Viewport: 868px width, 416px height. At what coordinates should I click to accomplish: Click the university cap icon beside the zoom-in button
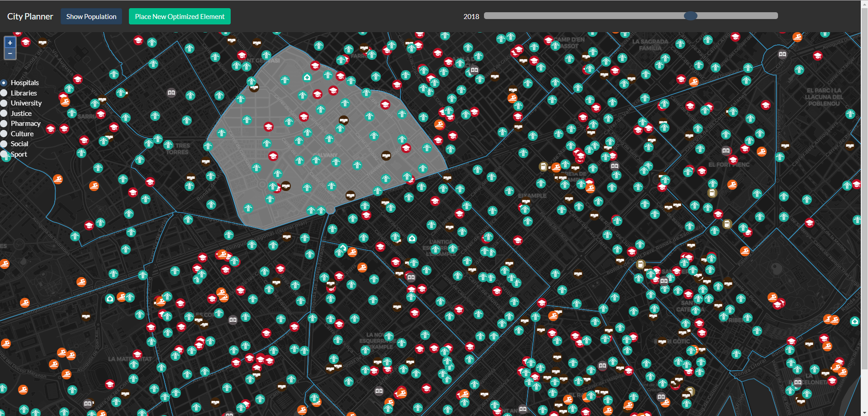click(26, 43)
